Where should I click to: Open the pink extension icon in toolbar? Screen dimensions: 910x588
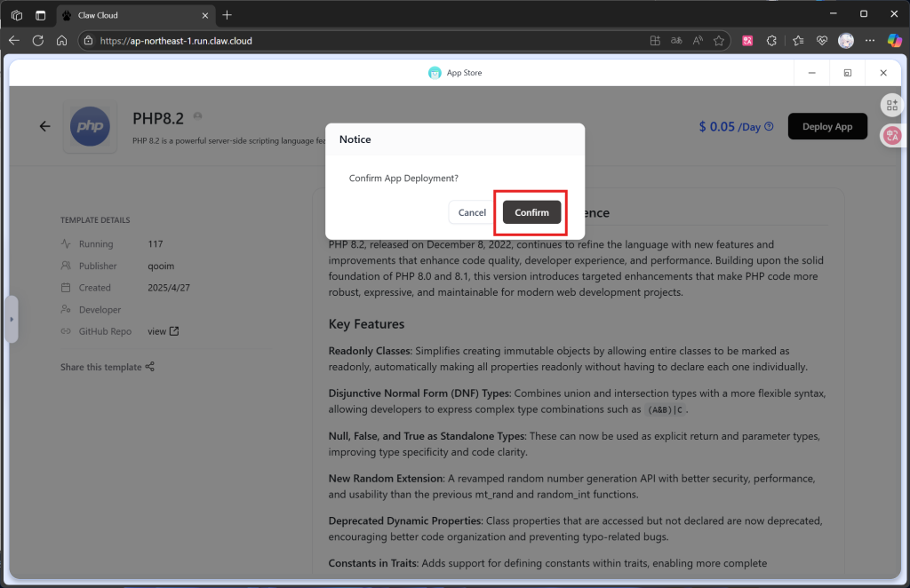(x=747, y=41)
